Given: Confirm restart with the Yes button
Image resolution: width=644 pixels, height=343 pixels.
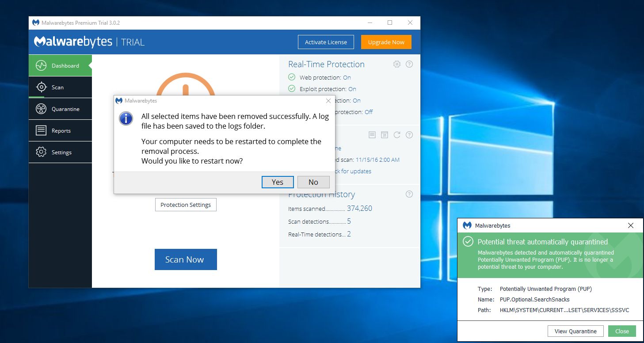Looking at the screenshot, I should coord(278,182).
